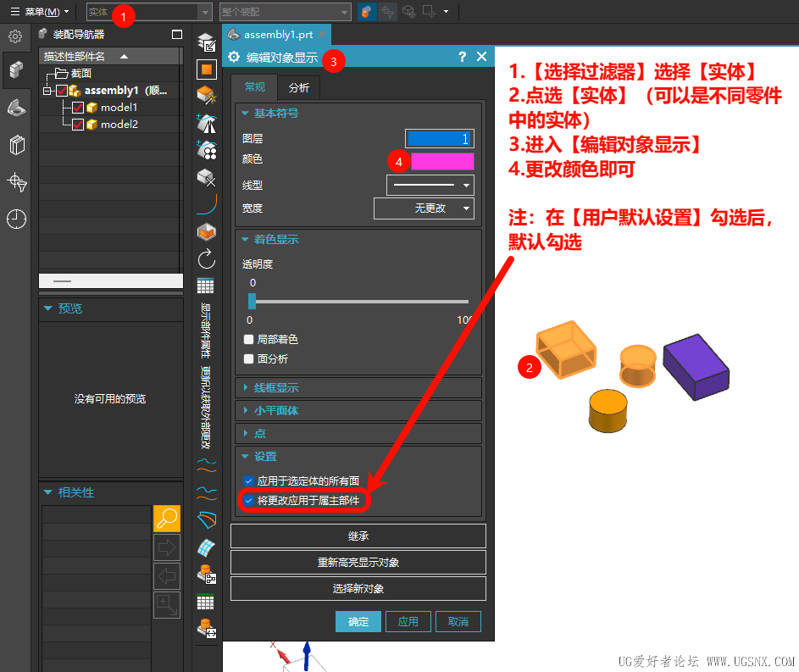This screenshot has height=672, width=799.
Task: Click the 应用 button
Action: [x=408, y=621]
